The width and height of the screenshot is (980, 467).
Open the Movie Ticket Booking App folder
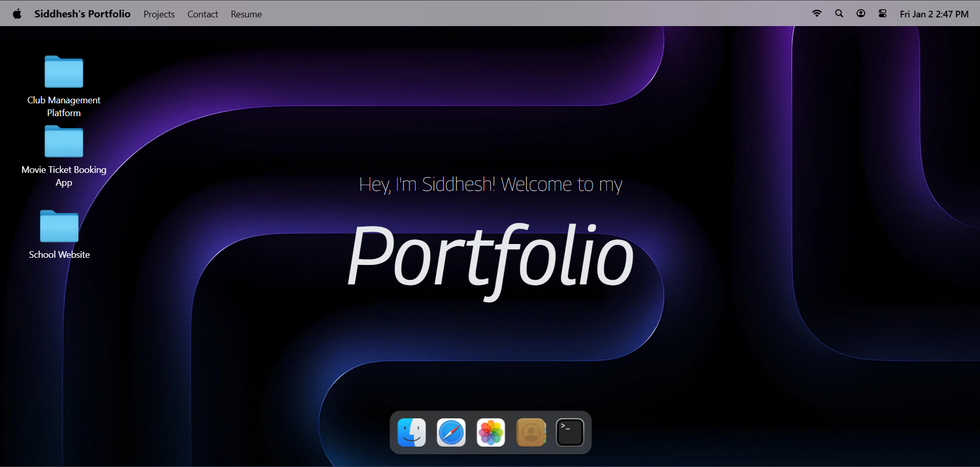tap(63, 142)
